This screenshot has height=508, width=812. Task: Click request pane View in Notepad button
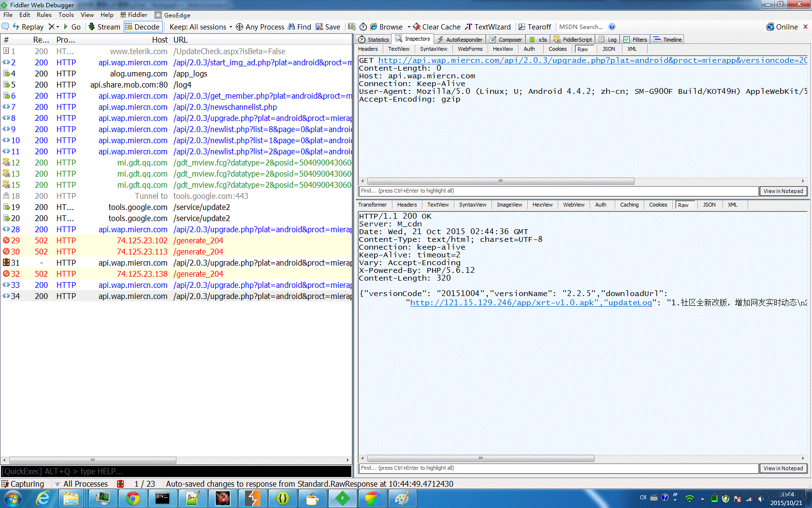click(x=783, y=191)
